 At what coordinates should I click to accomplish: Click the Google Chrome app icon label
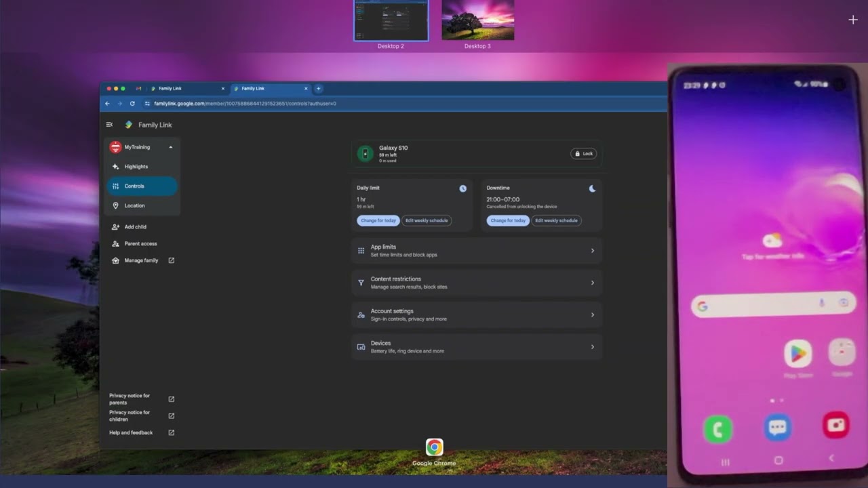coord(434,464)
